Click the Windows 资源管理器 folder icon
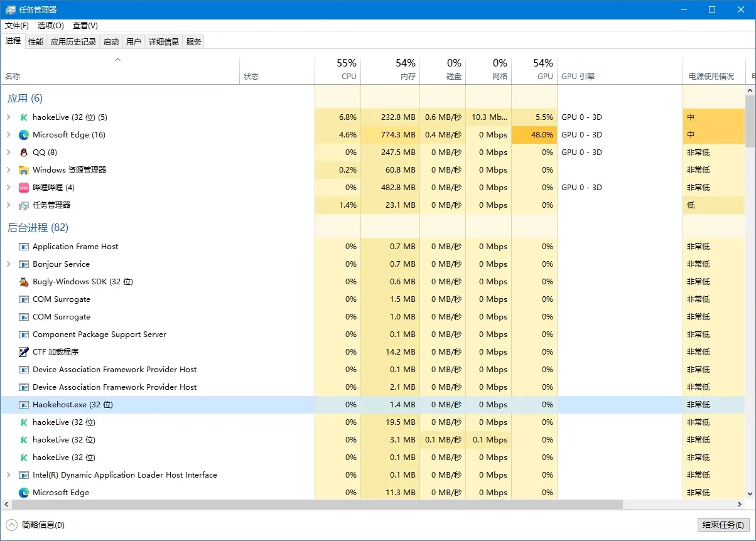The height and width of the screenshot is (541, 756). point(24,170)
